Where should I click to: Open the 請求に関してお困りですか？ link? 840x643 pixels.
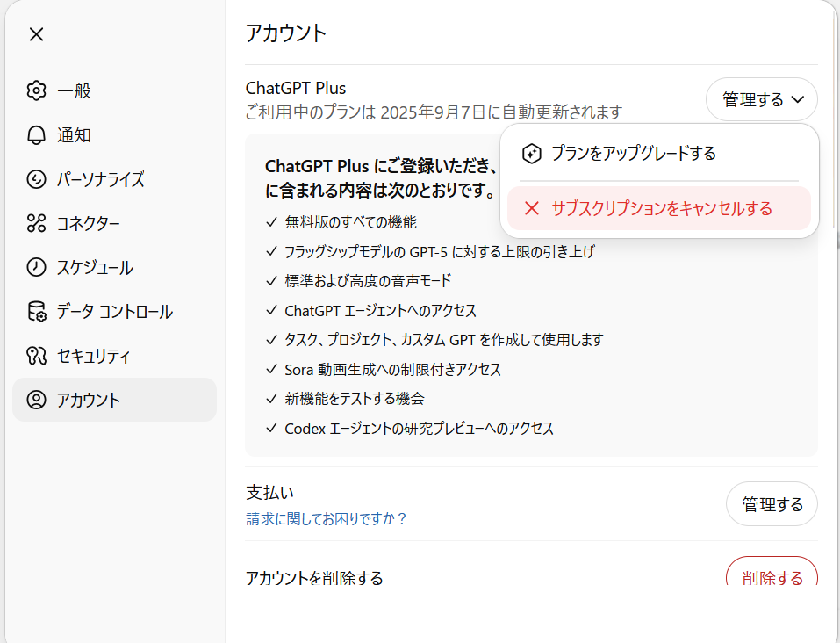point(327,518)
